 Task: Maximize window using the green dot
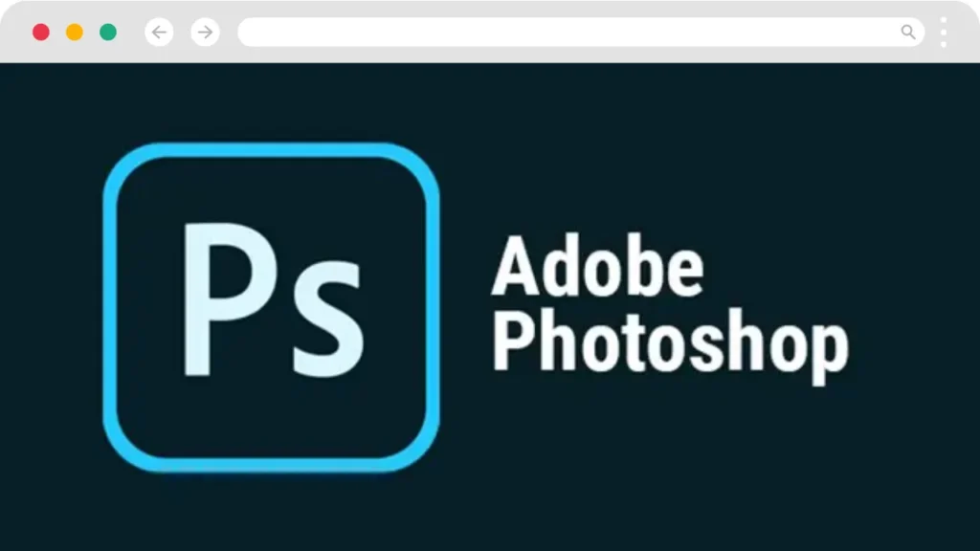tap(108, 32)
